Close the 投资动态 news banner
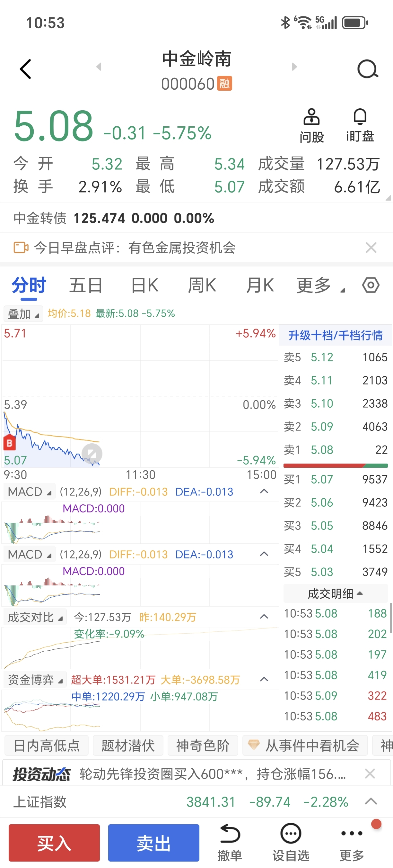The width and height of the screenshot is (393, 868). [370, 773]
